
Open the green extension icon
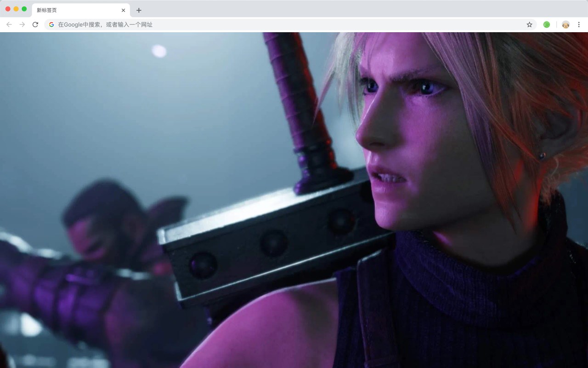click(547, 24)
